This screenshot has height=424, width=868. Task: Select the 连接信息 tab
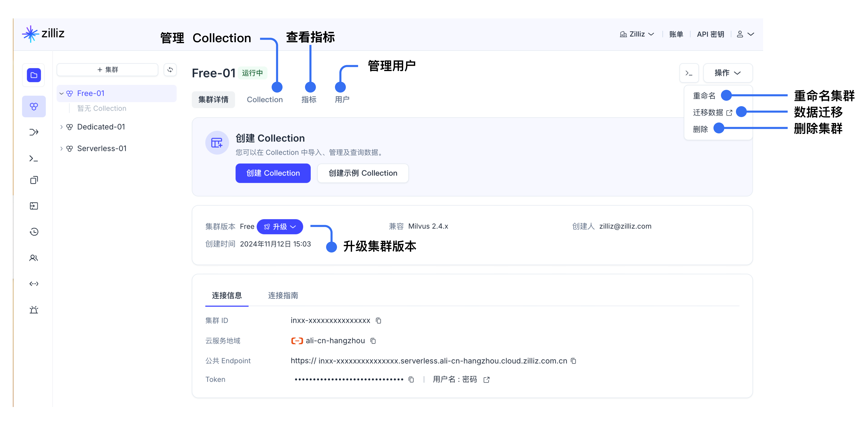(x=227, y=295)
